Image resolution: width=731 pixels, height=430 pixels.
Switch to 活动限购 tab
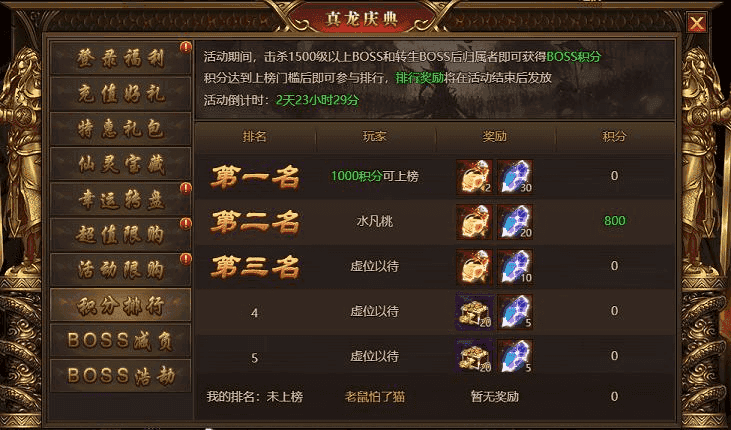pos(120,270)
